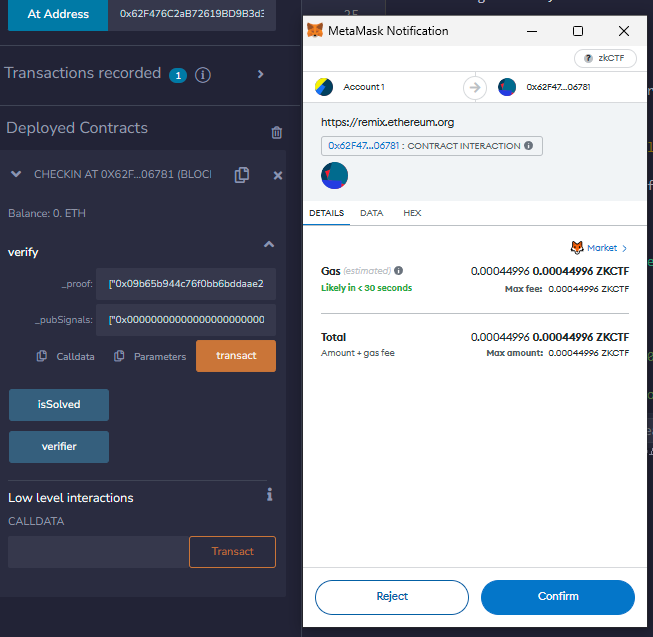This screenshot has height=637, width=653.
Task: Click the large contract identicon
Action: pyautogui.click(x=334, y=176)
